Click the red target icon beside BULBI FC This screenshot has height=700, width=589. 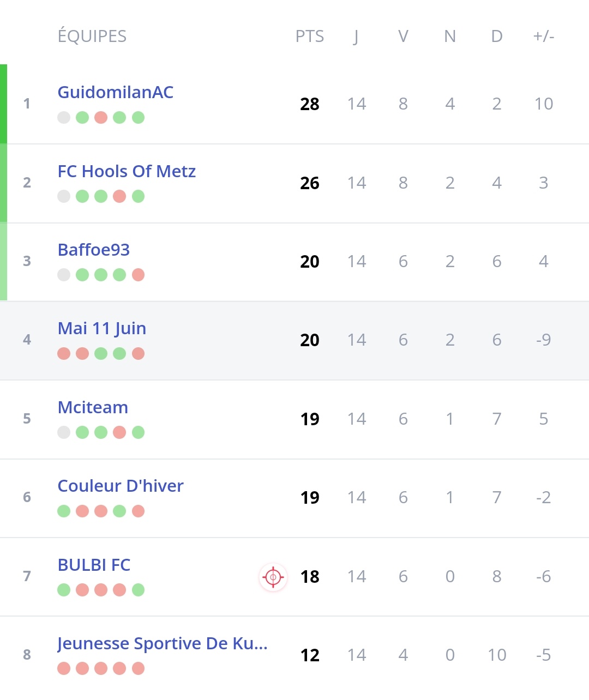click(x=273, y=577)
